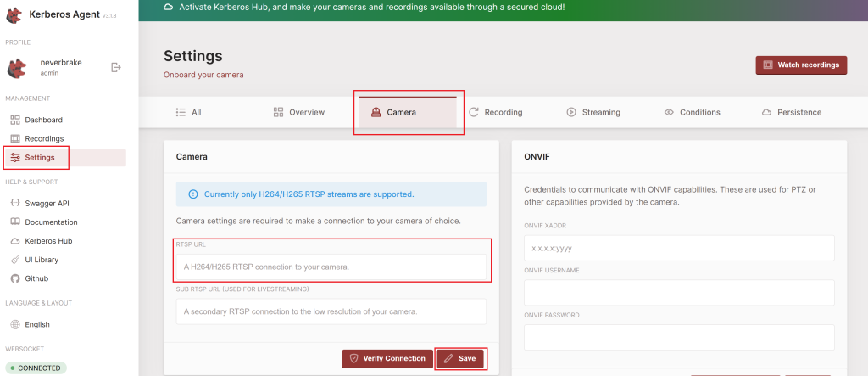Focus the ONVIF Password input field
Image resolution: width=868 pixels, height=376 pixels.
(x=679, y=337)
